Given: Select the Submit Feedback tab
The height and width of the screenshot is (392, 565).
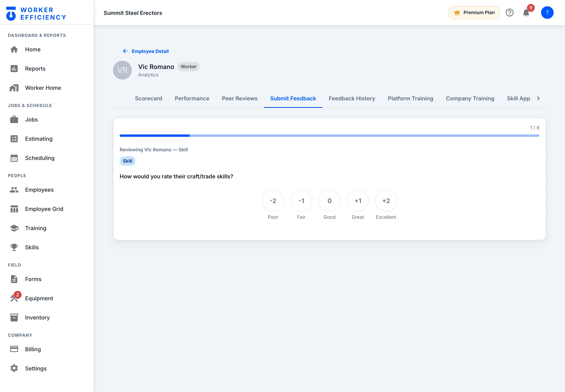Looking at the screenshot, I should tap(293, 99).
